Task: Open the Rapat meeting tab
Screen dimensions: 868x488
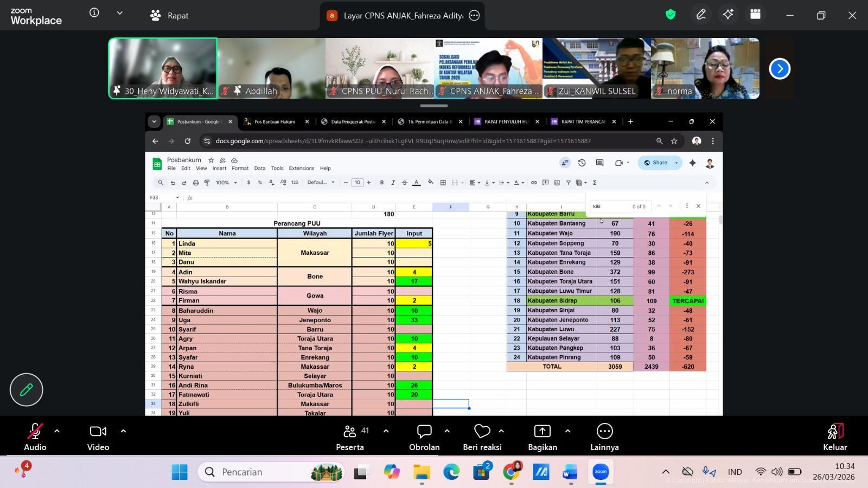Action: (169, 16)
